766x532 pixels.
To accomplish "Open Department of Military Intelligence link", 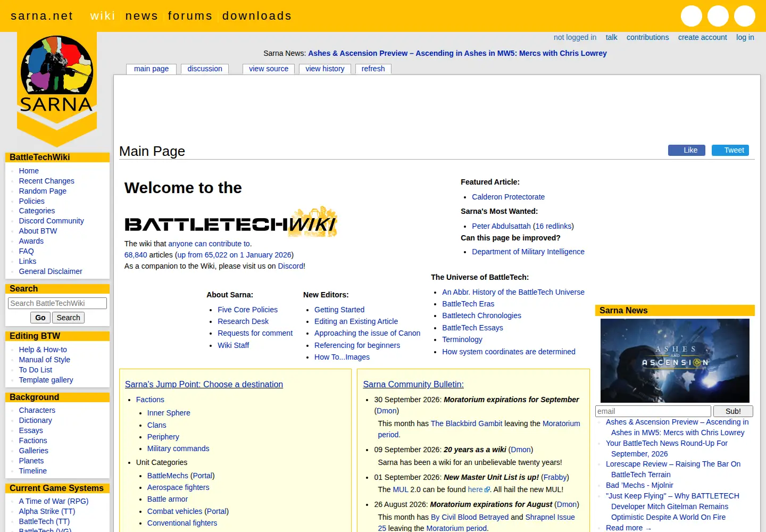I will click(x=528, y=252).
